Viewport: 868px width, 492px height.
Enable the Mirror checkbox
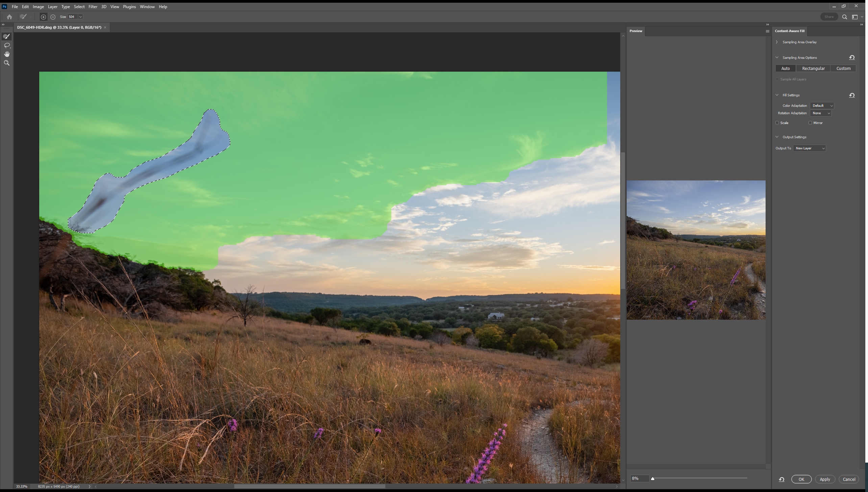[x=810, y=123]
